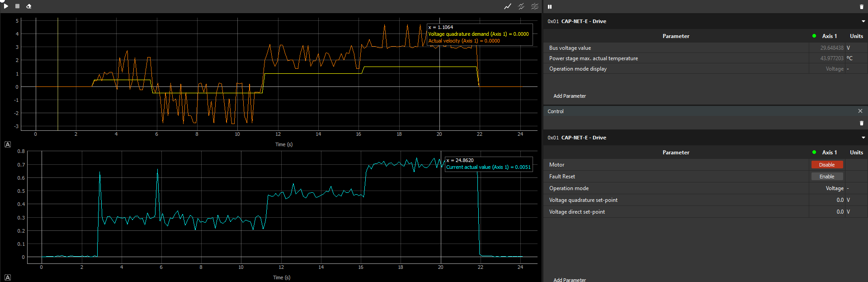This screenshot has height=282, width=868.
Task: Select the single-line chart view icon
Action: pos(508,6)
